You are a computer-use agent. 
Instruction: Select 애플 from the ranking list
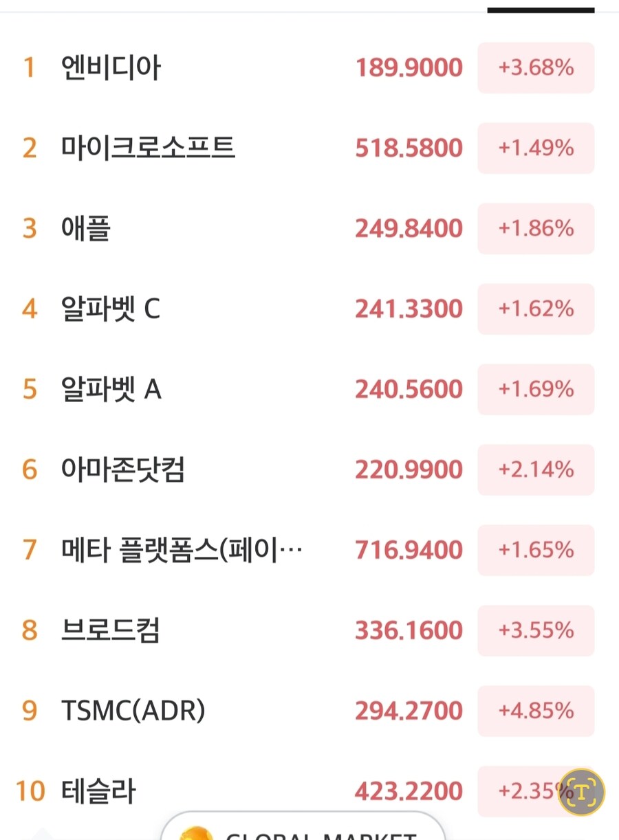(x=86, y=229)
